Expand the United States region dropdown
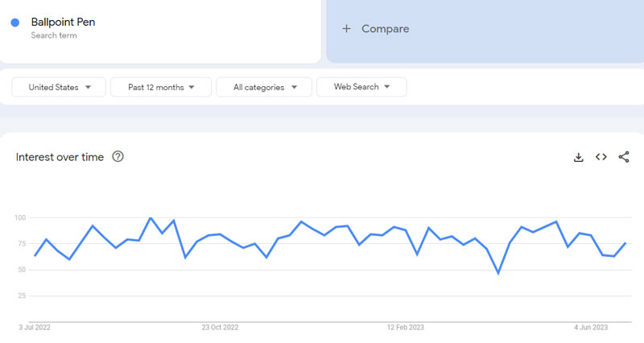The image size is (644, 343). click(59, 87)
